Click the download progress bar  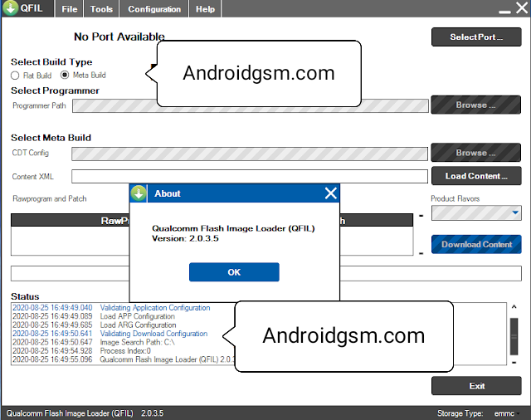click(265, 274)
